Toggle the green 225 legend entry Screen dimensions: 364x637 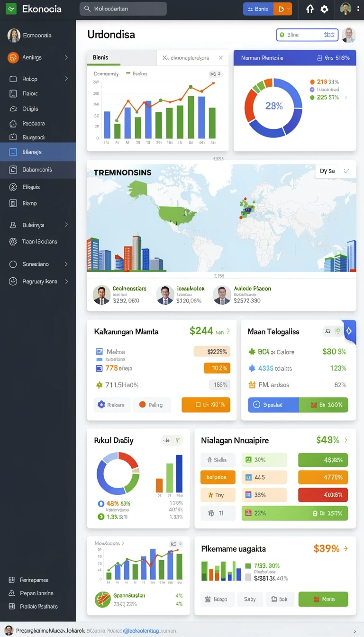point(325,97)
